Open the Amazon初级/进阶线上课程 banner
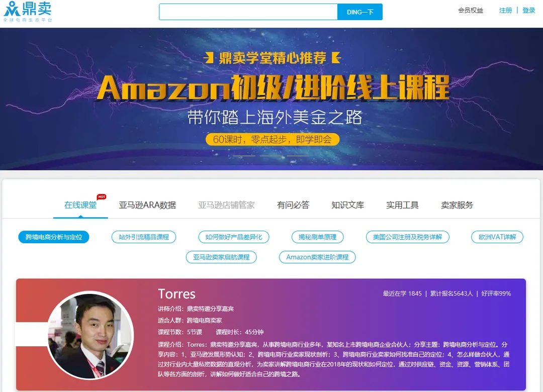543x392 pixels. click(271, 99)
